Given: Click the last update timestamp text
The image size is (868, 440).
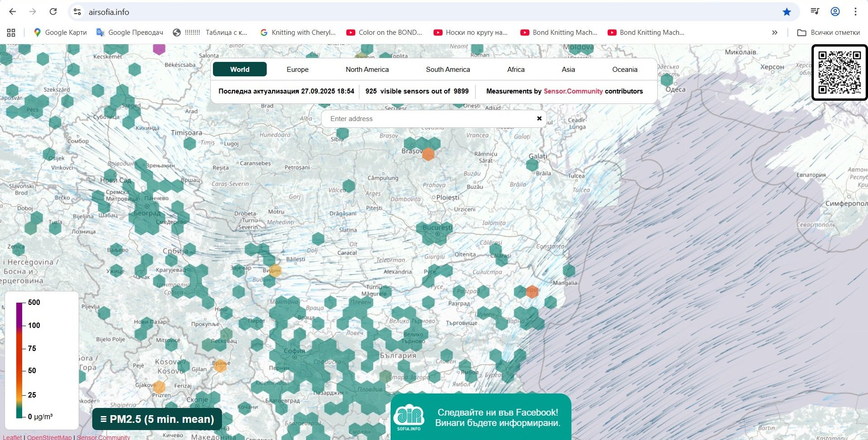Looking at the screenshot, I should (286, 91).
